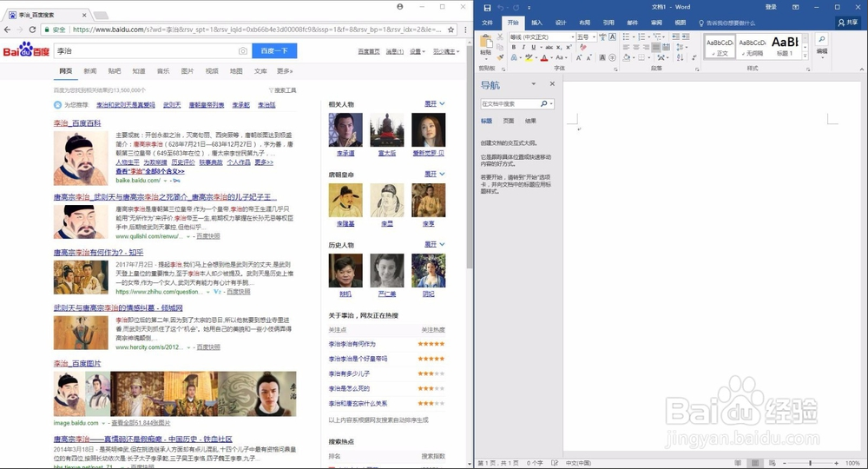This screenshot has width=868, height=469.
Task: Open the font name dropdown
Action: (573, 37)
